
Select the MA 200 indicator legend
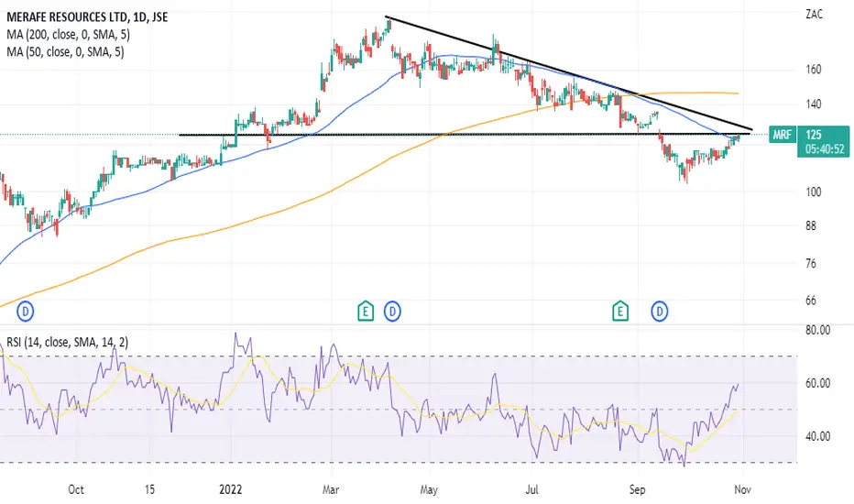[x=68, y=35]
